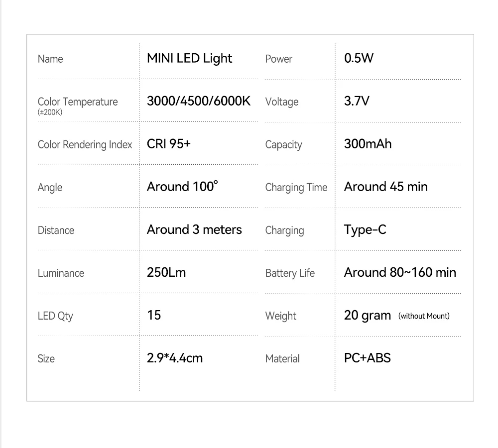Select the without Mount note text
Viewport: 498px width, 448px height.
tap(424, 316)
